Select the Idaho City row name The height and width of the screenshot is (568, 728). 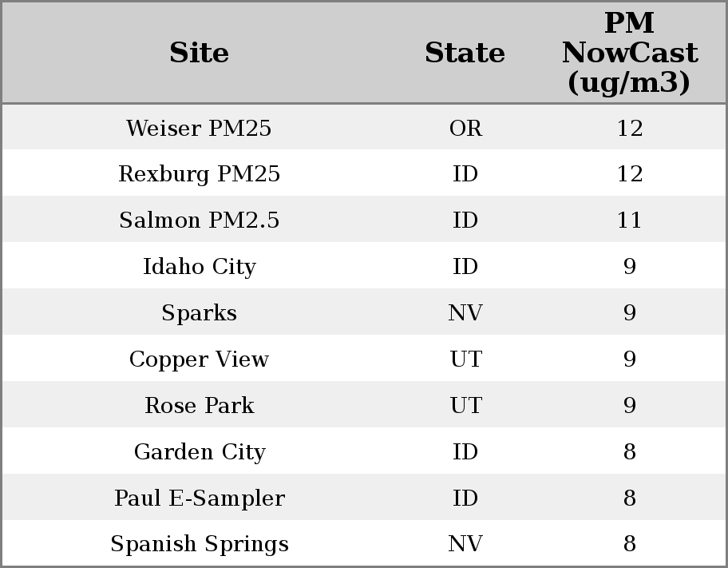(199, 266)
